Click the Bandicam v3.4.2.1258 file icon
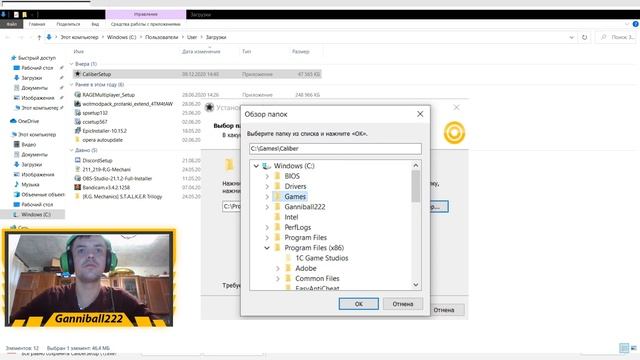640x360 pixels. 78,187
